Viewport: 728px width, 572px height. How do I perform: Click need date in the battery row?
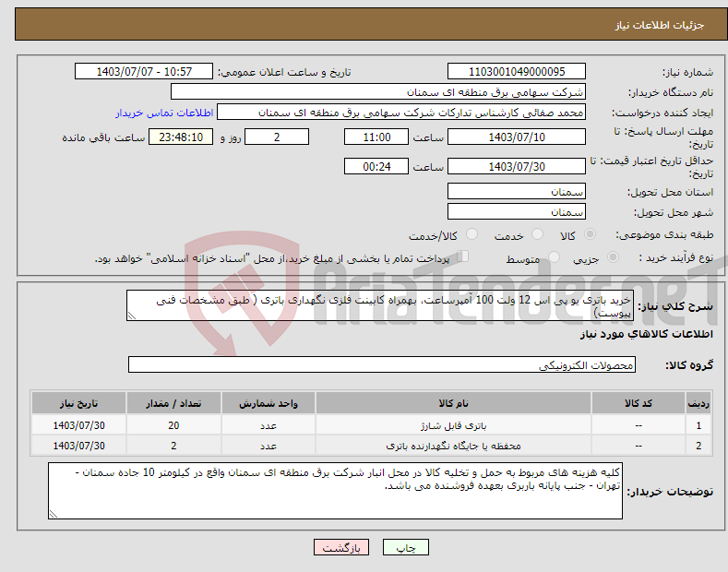[x=78, y=425]
